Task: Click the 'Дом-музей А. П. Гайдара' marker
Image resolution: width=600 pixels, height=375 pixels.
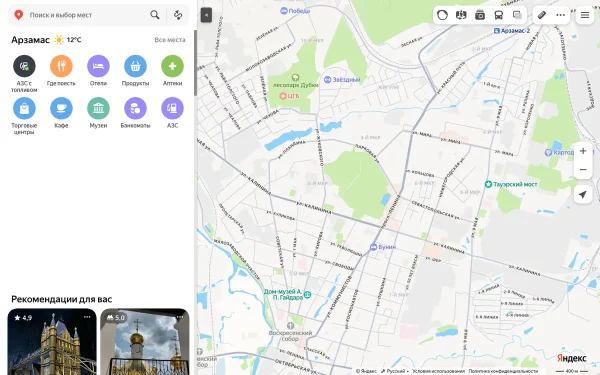Action: [x=308, y=295]
